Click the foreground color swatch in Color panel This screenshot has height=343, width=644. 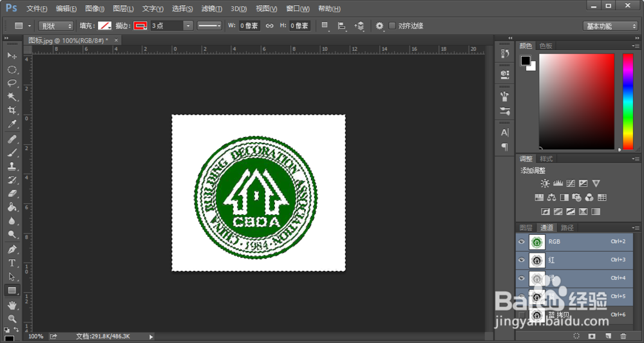click(526, 60)
